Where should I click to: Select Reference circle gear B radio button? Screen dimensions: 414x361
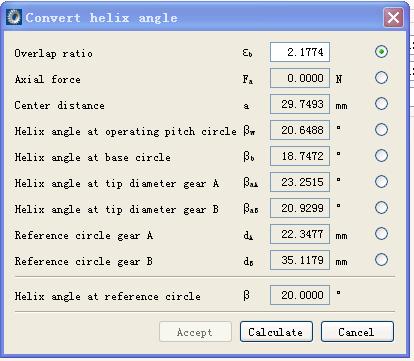[x=381, y=260]
